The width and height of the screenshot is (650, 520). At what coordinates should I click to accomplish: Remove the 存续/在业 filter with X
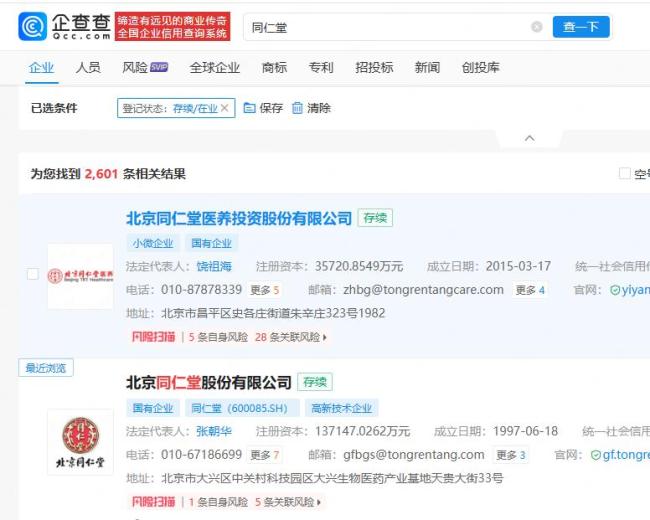point(225,108)
